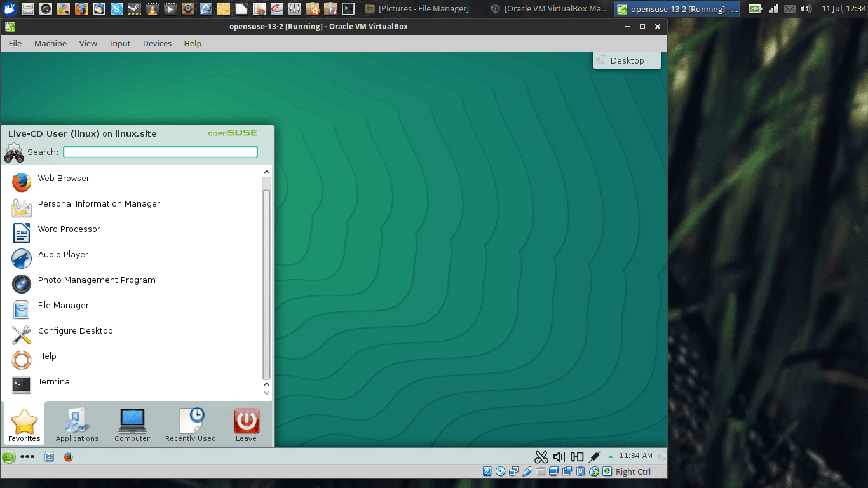Launch VLC cone icon in host panel
This screenshot has height=488, width=868.
pyautogui.click(x=152, y=9)
